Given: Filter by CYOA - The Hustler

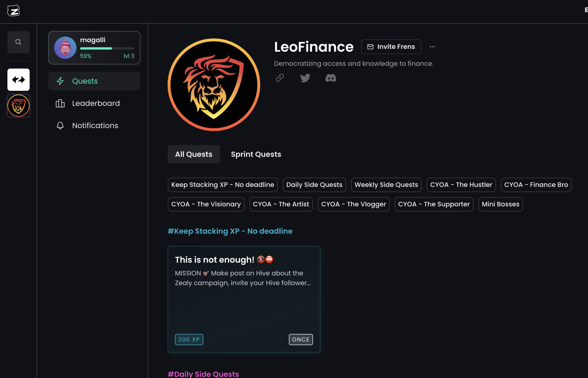Looking at the screenshot, I should coord(461,185).
